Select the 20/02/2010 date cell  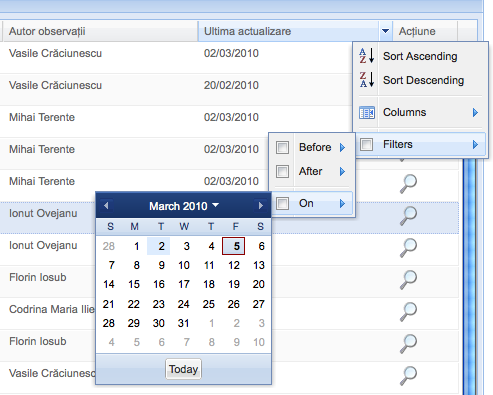click(x=231, y=85)
